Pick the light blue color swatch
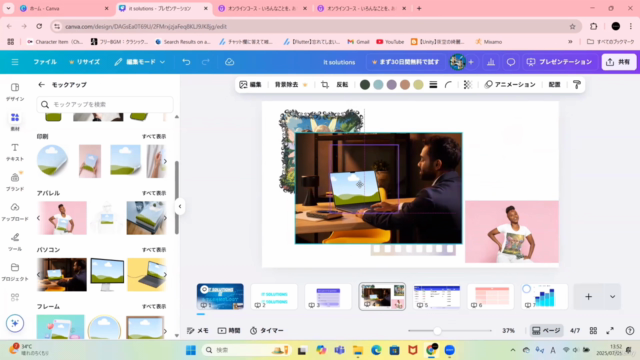Image resolution: width=640 pixels, height=360 pixels. coord(378,84)
